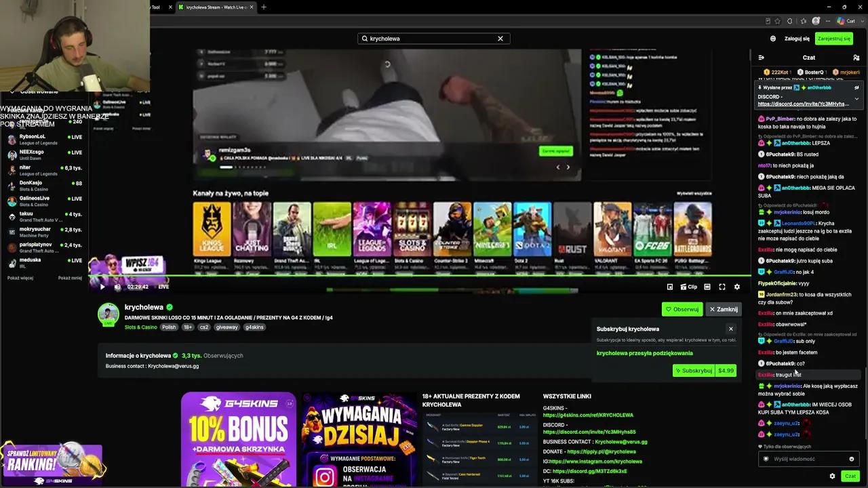Subscribe with Subskrybuj button
This screenshot has height=488, width=868.
click(693, 371)
